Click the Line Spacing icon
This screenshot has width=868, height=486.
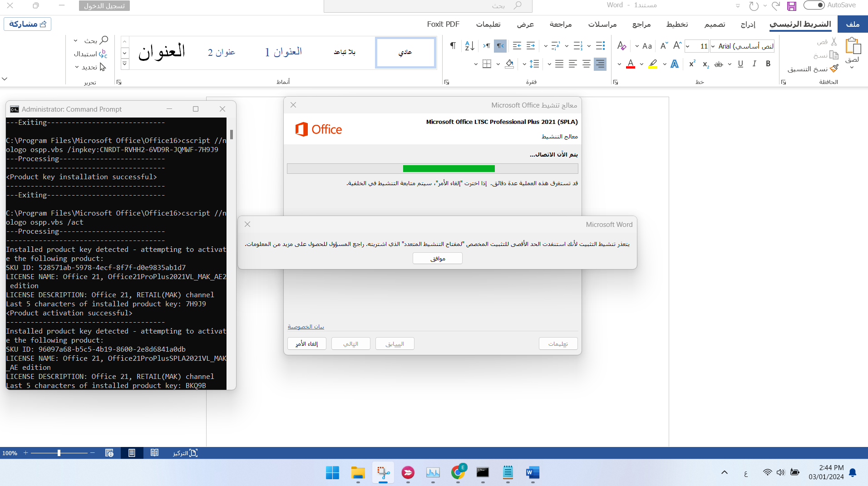(x=534, y=64)
